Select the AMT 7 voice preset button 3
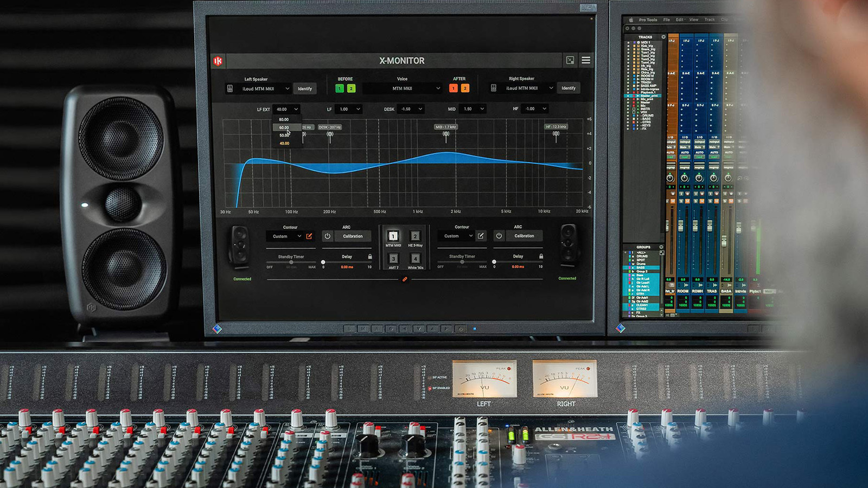The image size is (868, 488). 393,259
